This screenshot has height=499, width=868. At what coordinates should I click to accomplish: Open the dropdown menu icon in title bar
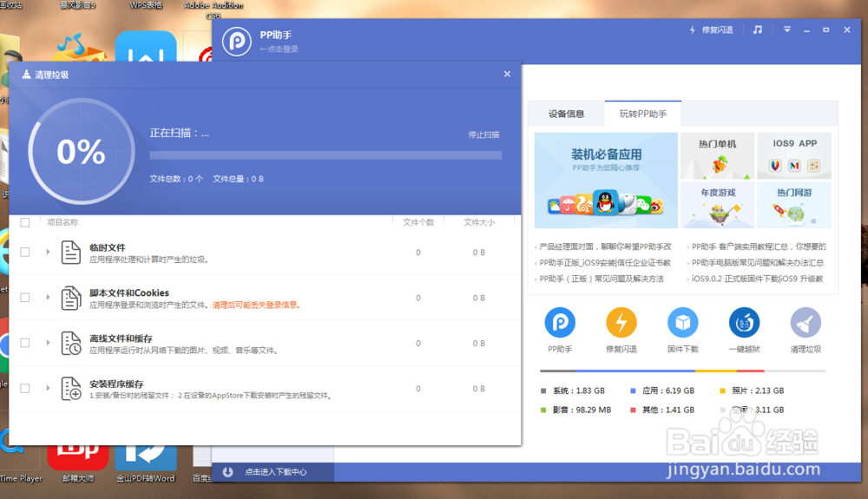(786, 30)
